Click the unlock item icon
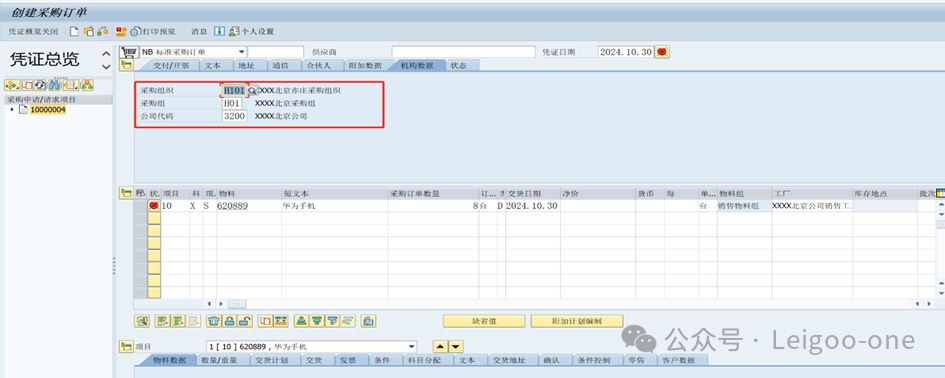Screen dimensions: 945x378 tap(245, 321)
